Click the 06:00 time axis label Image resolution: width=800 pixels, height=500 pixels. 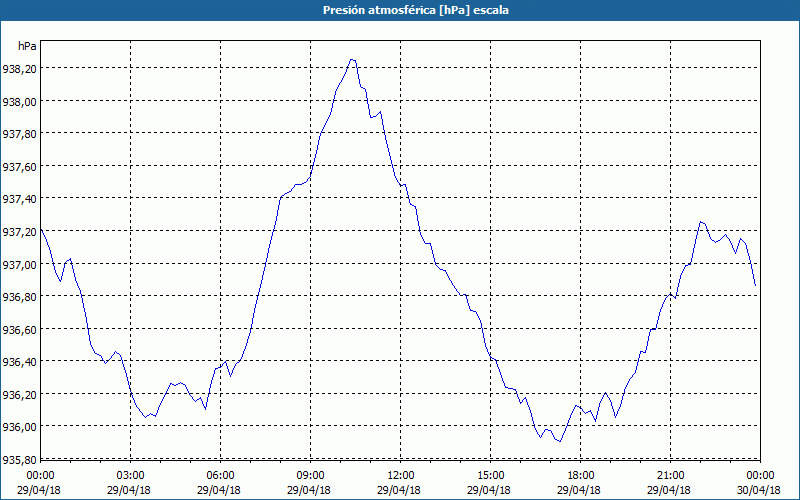point(221,476)
